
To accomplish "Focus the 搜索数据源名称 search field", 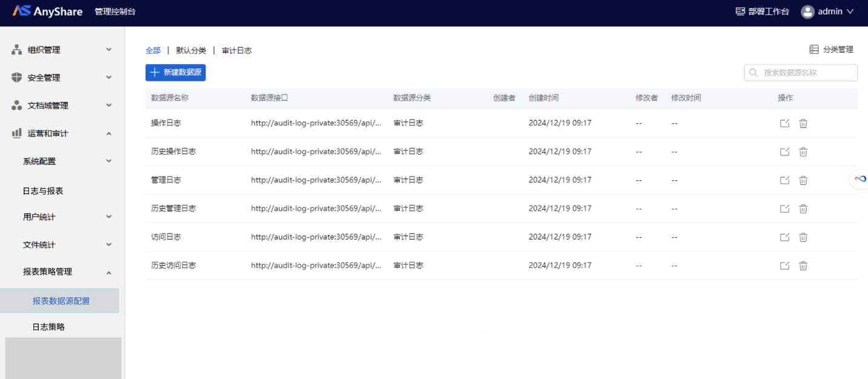I will 801,73.
